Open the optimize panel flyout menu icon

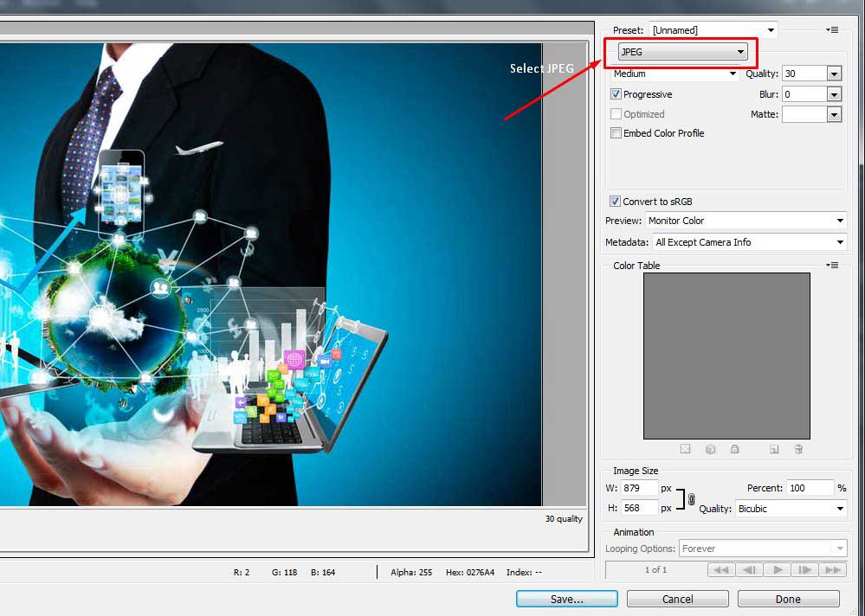(x=832, y=29)
